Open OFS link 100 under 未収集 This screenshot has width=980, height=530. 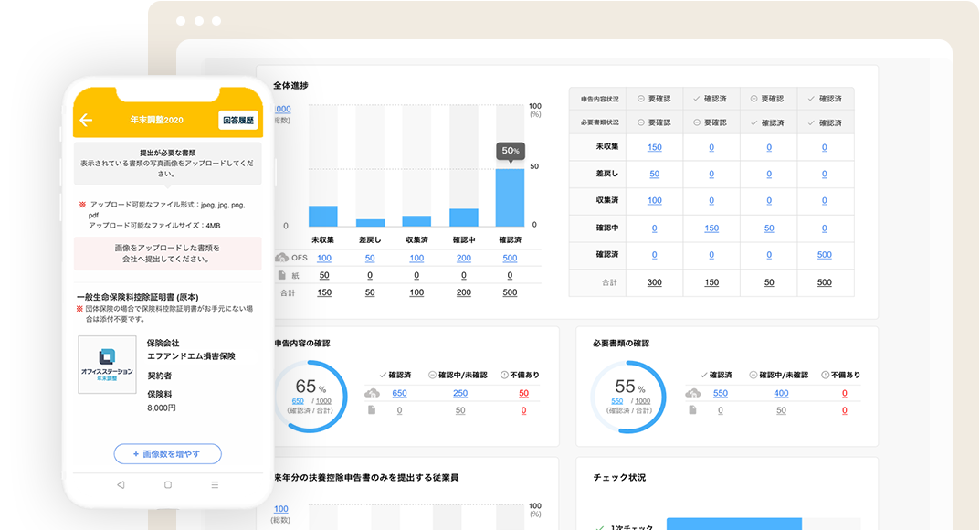pyautogui.click(x=323, y=258)
